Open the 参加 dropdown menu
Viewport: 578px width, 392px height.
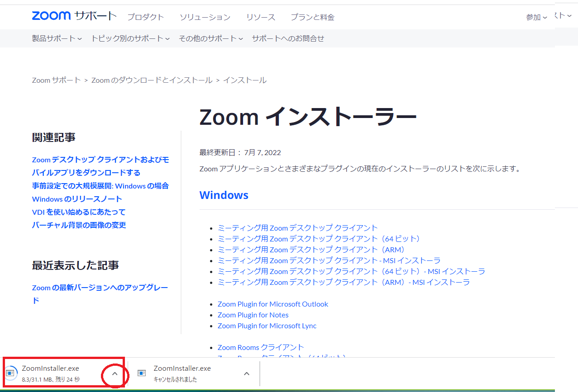pyautogui.click(x=536, y=17)
